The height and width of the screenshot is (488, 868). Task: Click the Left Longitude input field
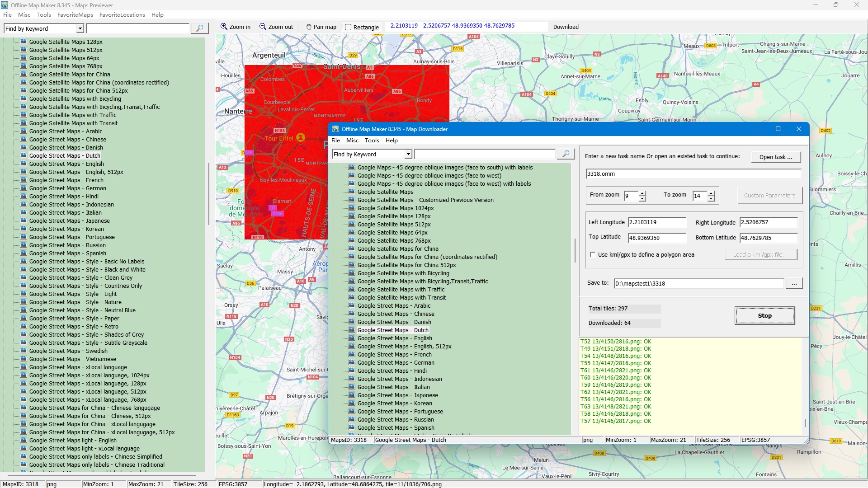point(656,222)
